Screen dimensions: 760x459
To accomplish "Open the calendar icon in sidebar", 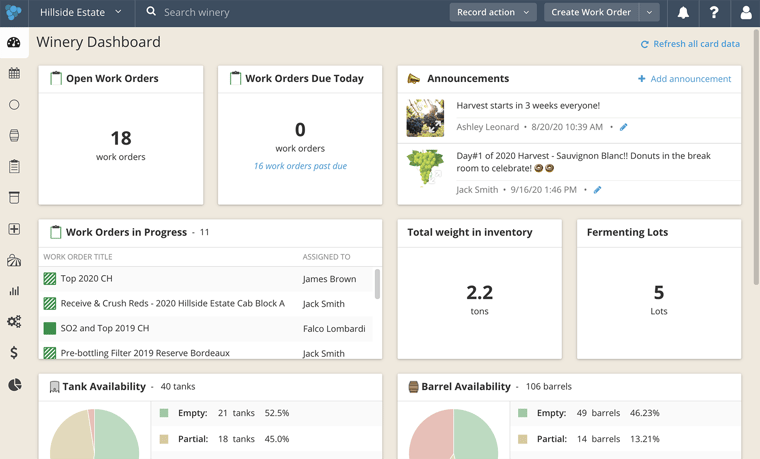I will coord(14,73).
